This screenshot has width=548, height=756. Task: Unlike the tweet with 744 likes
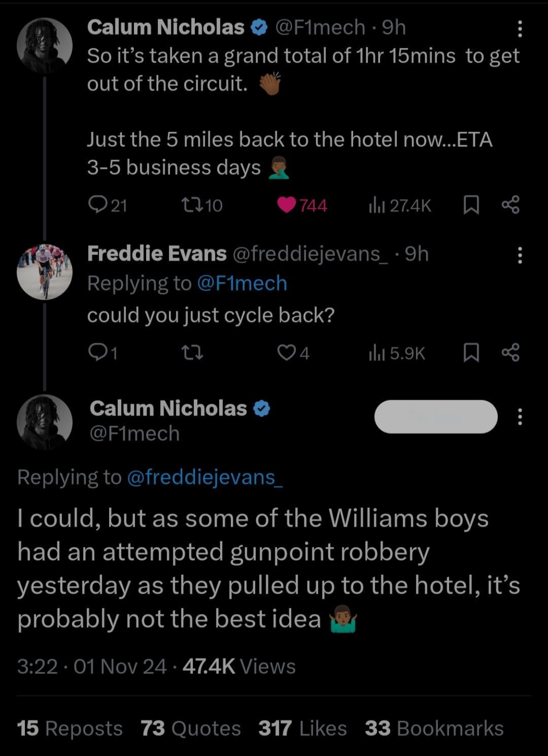(286, 205)
